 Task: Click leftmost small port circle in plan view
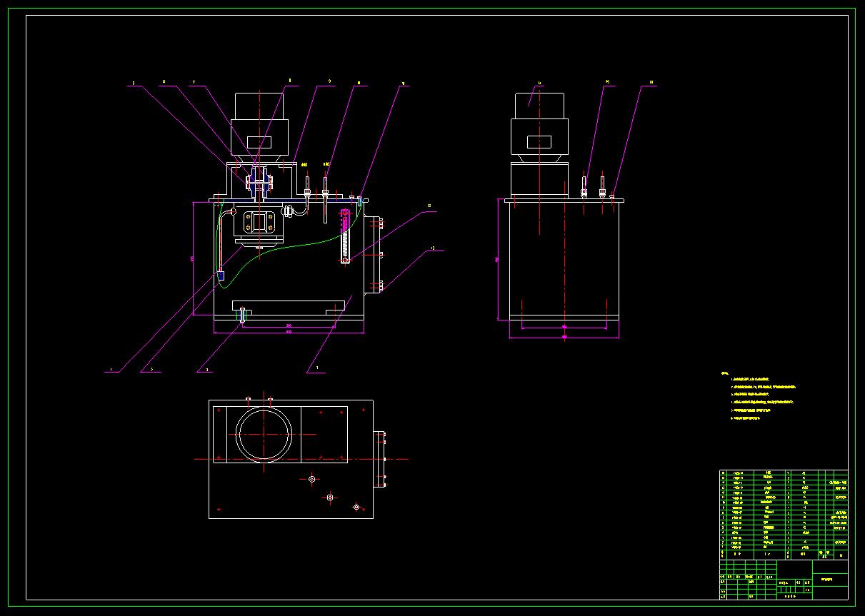(311, 479)
